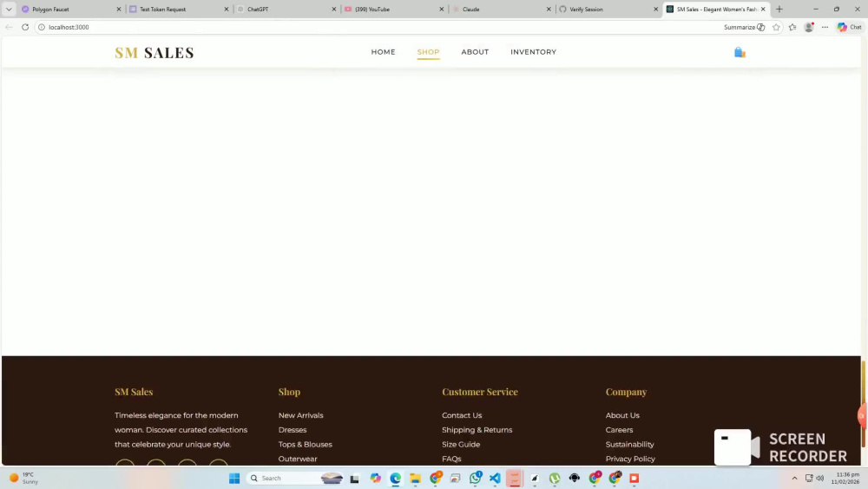Open Visual Studio Code from taskbar
Image resolution: width=868 pixels, height=489 pixels.
[495, 478]
